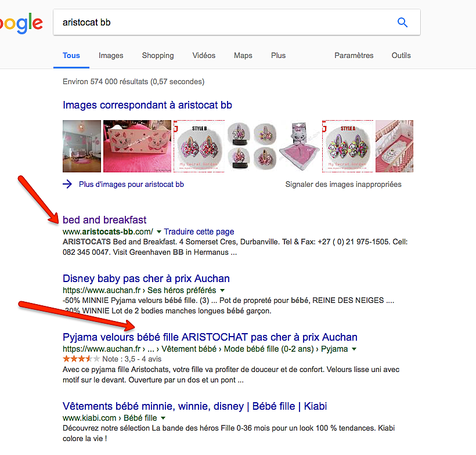Switch to the Images tab
The height and width of the screenshot is (455, 476).
111,56
